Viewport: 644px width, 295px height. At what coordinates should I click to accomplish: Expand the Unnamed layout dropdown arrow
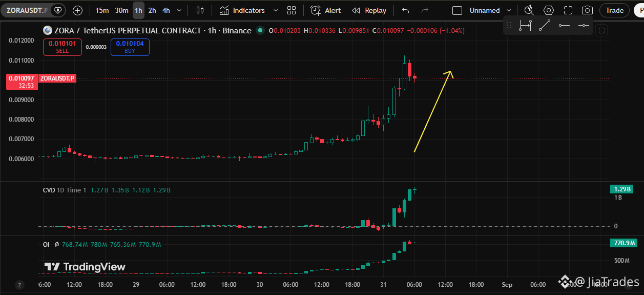[508, 10]
